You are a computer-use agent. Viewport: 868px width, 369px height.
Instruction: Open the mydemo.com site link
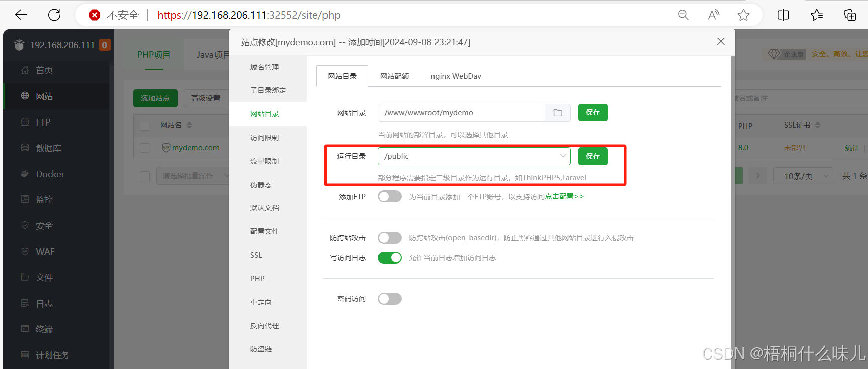(x=196, y=148)
